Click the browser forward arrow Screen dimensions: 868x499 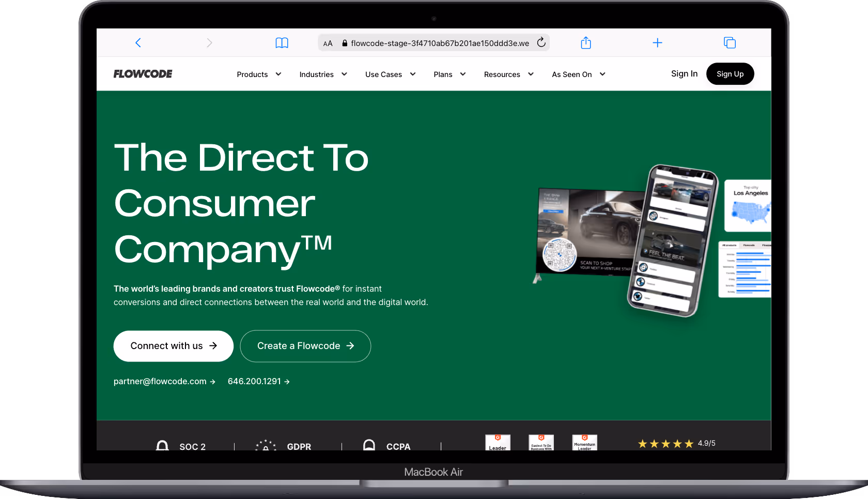[209, 43]
